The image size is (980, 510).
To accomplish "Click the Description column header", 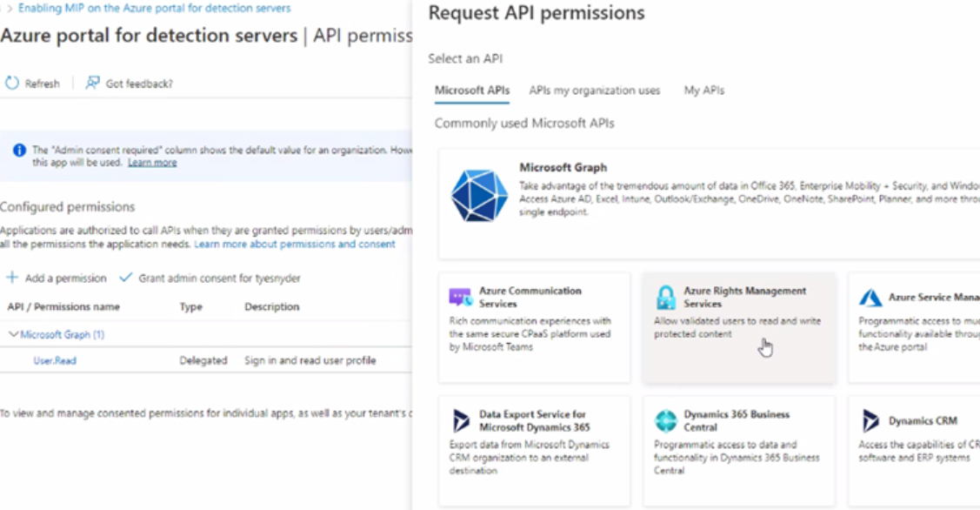I will click(x=272, y=306).
